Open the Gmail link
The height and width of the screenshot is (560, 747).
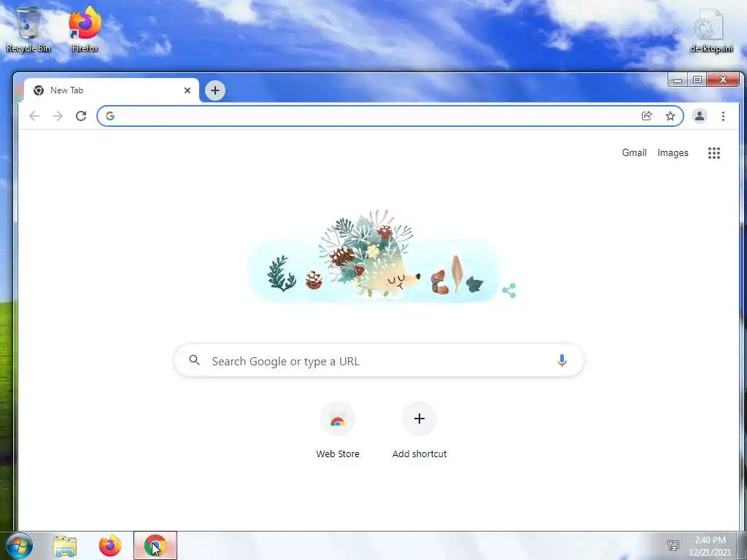(x=634, y=153)
